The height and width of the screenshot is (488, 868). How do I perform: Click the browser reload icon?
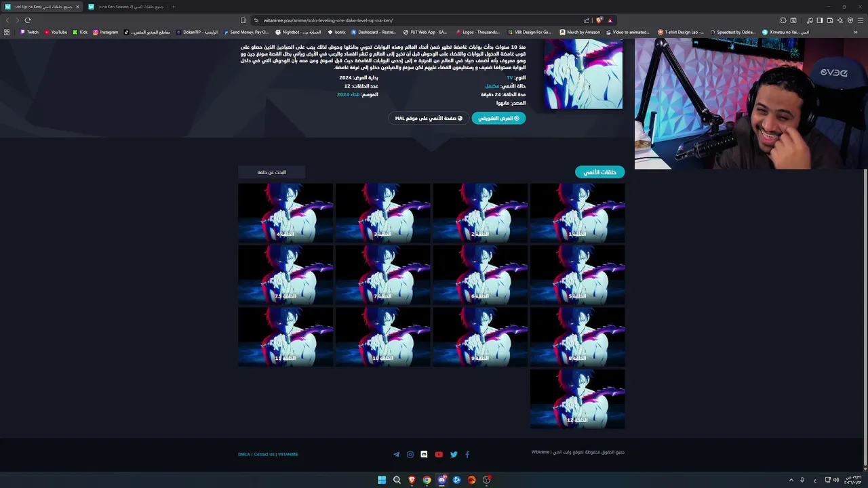point(28,20)
